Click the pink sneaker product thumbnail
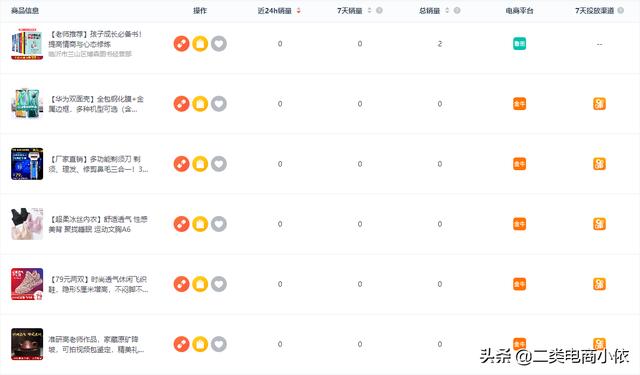This screenshot has height=375, width=640. click(x=27, y=284)
